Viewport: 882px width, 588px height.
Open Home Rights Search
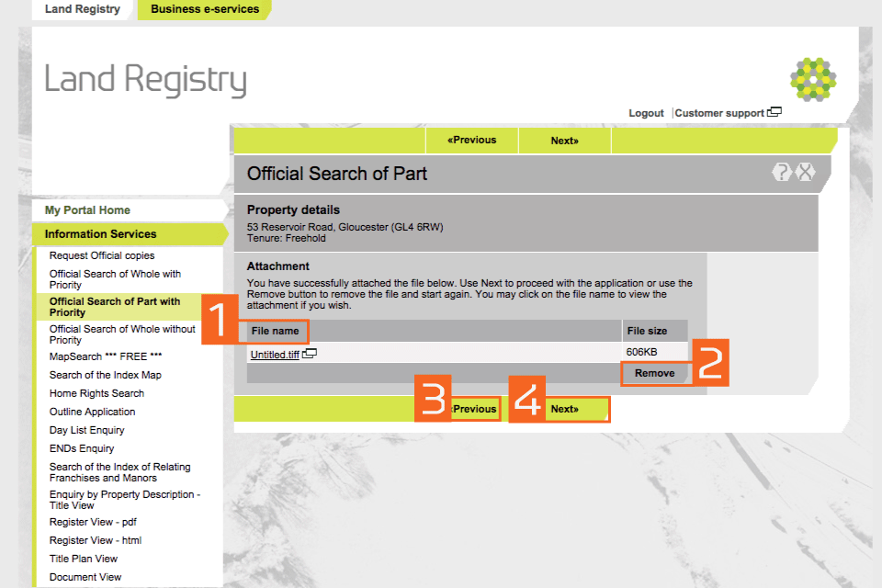(x=96, y=393)
